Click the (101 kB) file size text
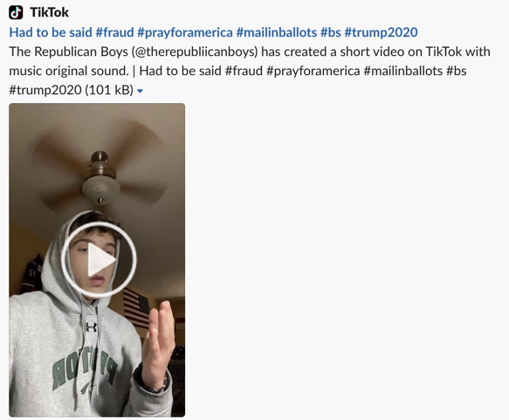Viewport: 509px width, 420px height. pyautogui.click(x=109, y=90)
